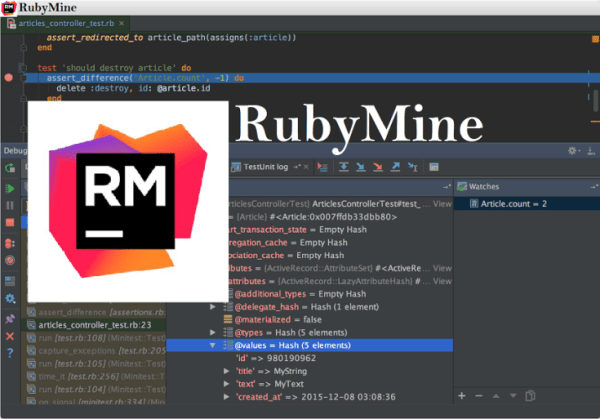This screenshot has height=419, width=600.
Task: Duplicate the watch with the copy icon
Action: (530, 396)
